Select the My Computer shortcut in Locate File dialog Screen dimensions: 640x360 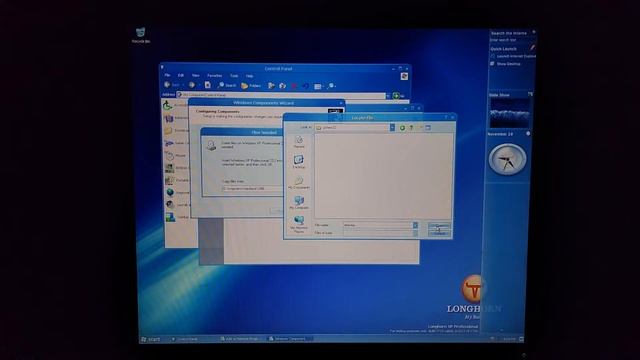click(299, 202)
